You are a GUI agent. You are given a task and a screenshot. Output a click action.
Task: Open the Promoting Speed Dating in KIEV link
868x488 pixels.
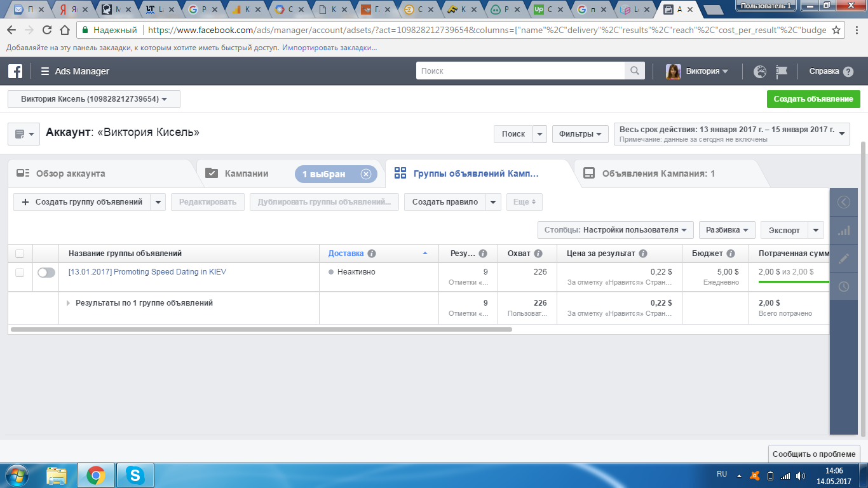147,272
